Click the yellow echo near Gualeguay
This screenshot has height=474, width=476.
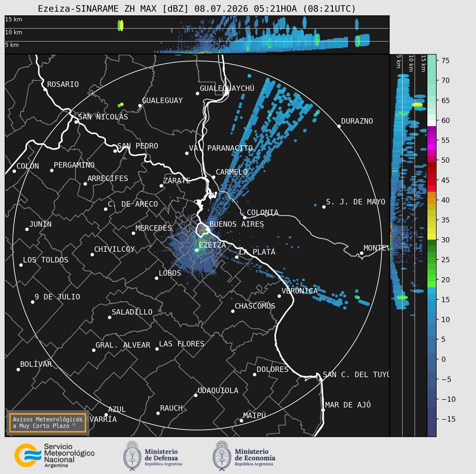point(122,104)
